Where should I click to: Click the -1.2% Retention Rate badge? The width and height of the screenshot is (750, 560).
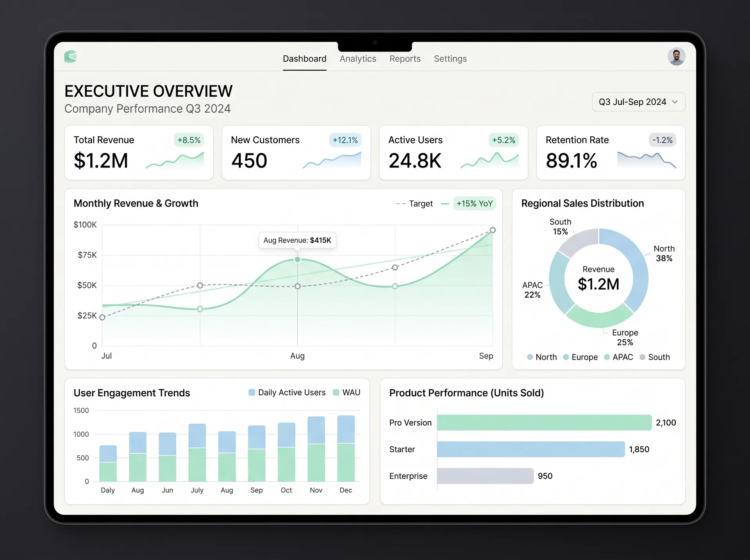662,140
